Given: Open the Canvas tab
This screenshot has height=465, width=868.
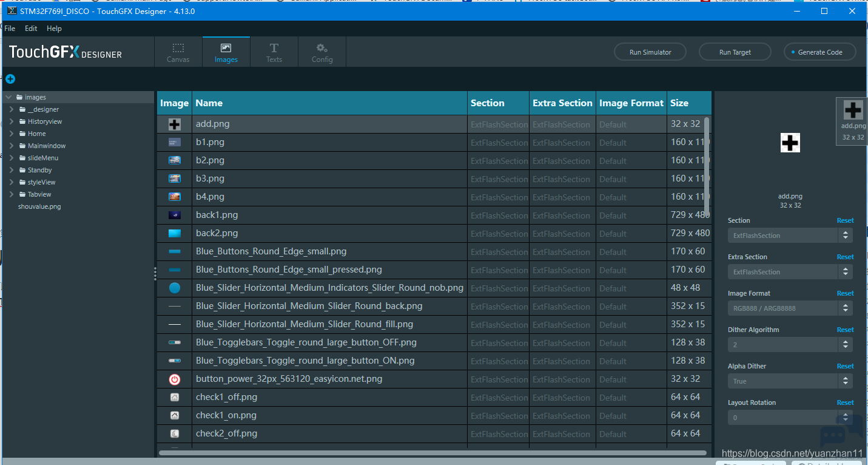Looking at the screenshot, I should coord(178,52).
